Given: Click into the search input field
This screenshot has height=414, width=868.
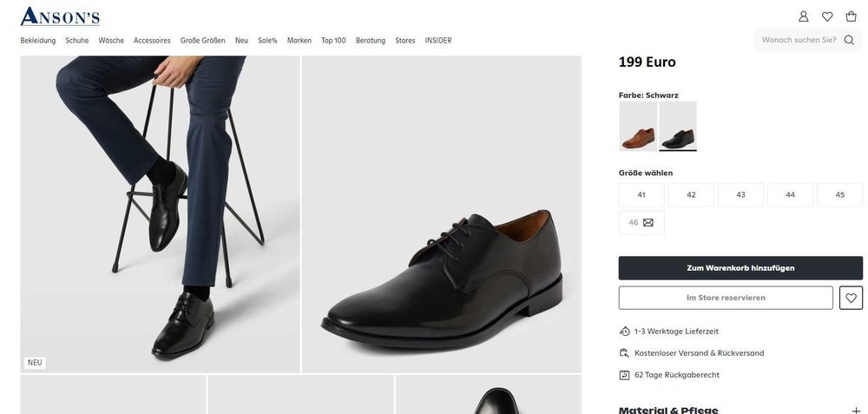Looking at the screenshot, I should pyautogui.click(x=799, y=40).
